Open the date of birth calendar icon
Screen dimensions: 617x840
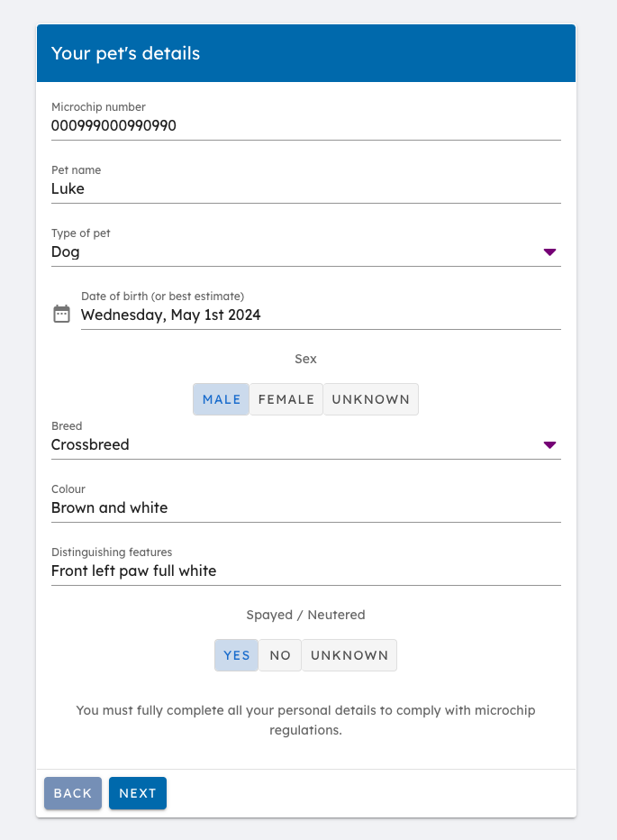click(x=61, y=314)
